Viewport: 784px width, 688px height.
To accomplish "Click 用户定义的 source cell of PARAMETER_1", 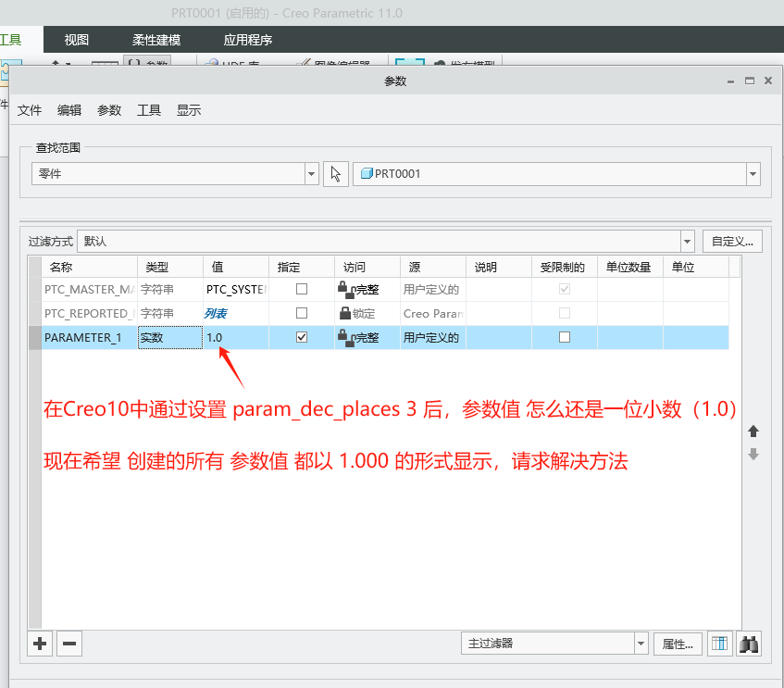I will pyautogui.click(x=433, y=338).
